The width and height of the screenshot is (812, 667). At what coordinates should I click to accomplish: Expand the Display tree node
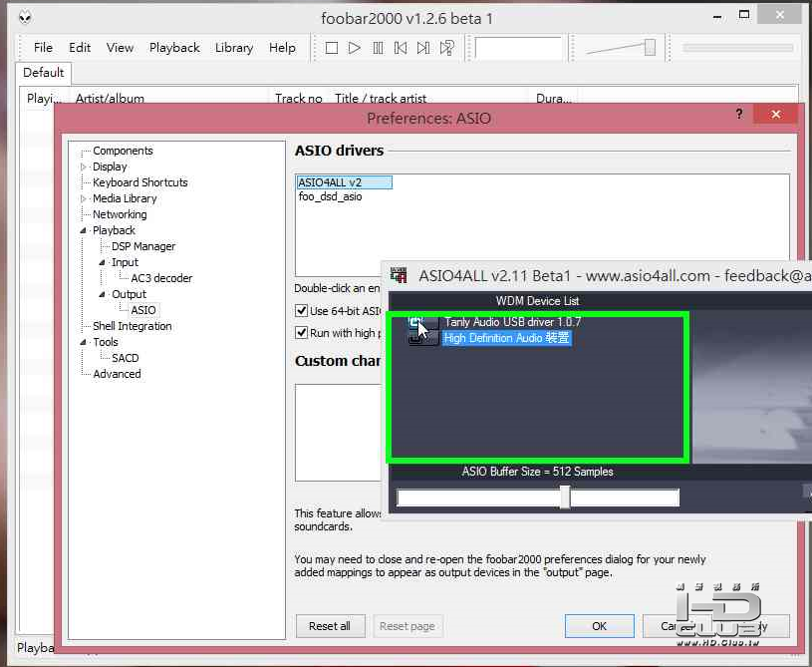click(x=84, y=167)
